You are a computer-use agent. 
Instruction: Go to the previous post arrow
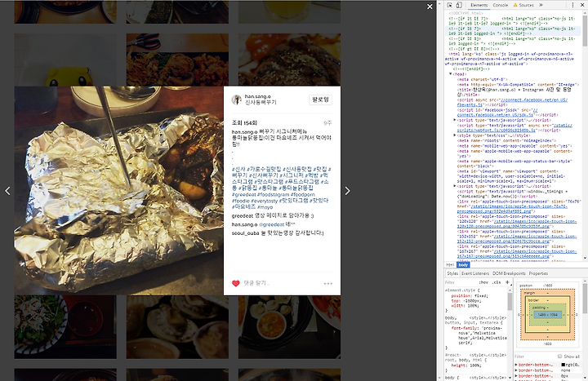coord(7,191)
